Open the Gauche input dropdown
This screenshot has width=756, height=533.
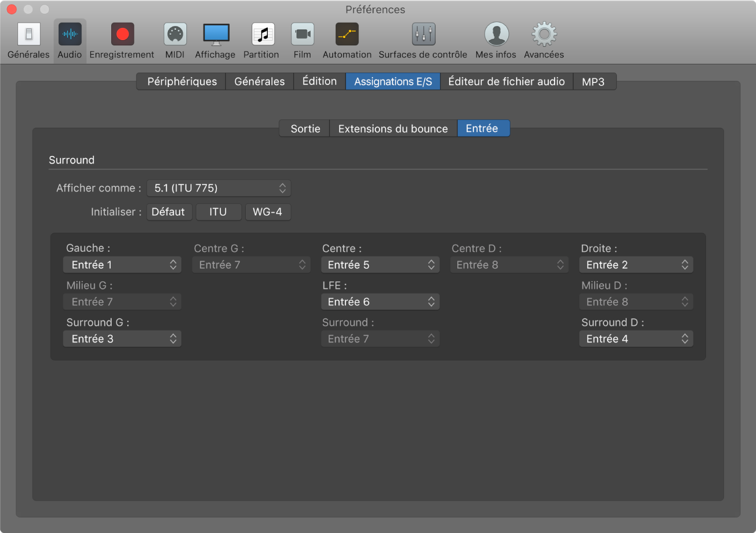pos(122,265)
